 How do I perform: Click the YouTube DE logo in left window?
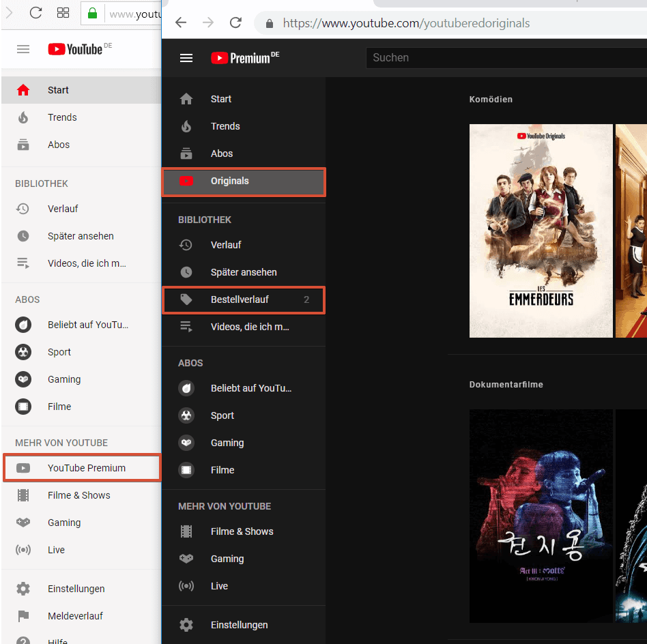pyautogui.click(x=80, y=48)
